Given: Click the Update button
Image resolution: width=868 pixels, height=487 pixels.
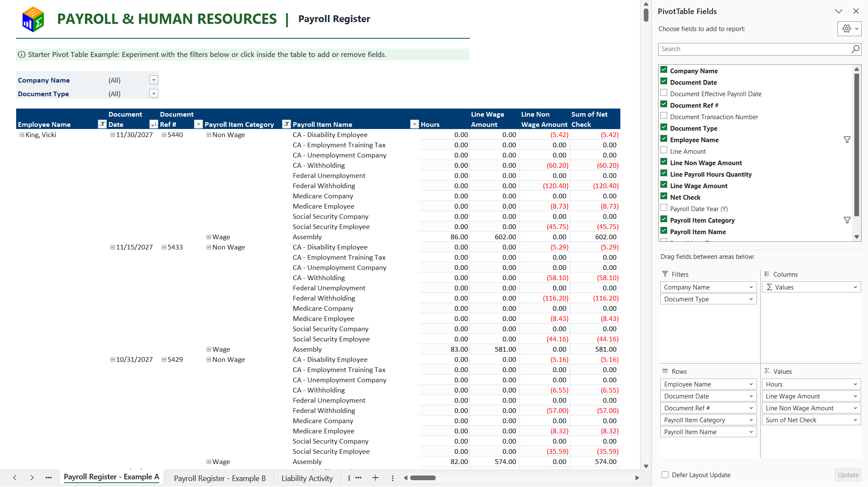Looking at the screenshot, I should point(848,475).
